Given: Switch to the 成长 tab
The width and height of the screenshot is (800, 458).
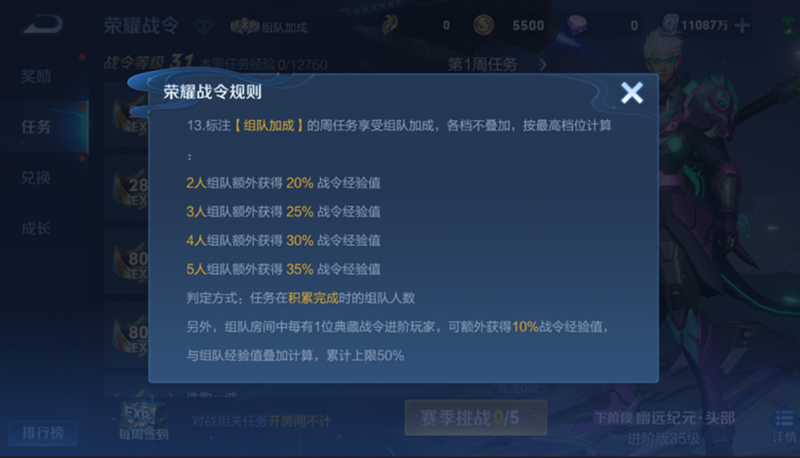Looking at the screenshot, I should 36,228.
